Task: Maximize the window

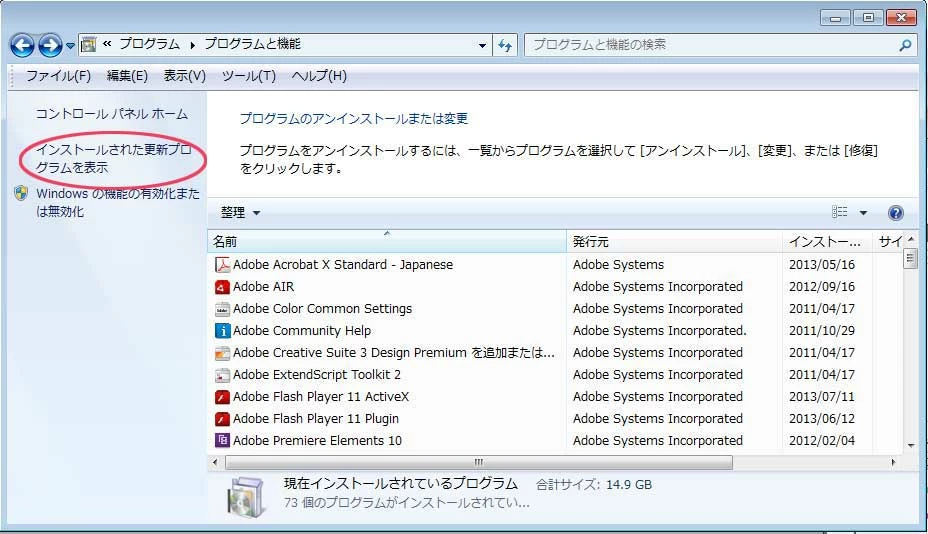Action: pyautogui.click(x=868, y=18)
